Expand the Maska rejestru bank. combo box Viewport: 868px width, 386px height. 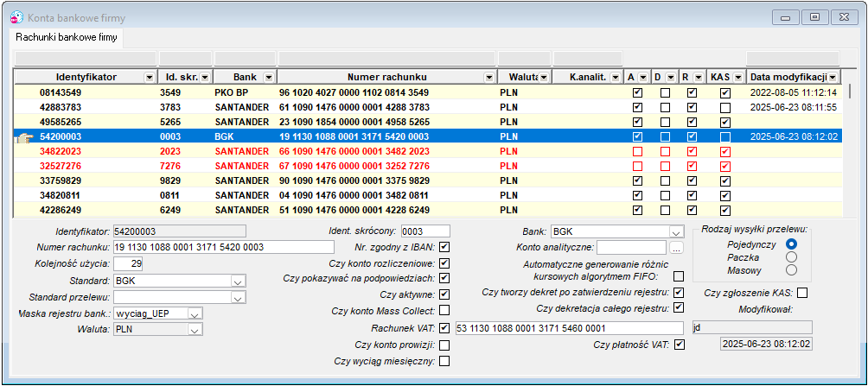click(x=195, y=314)
